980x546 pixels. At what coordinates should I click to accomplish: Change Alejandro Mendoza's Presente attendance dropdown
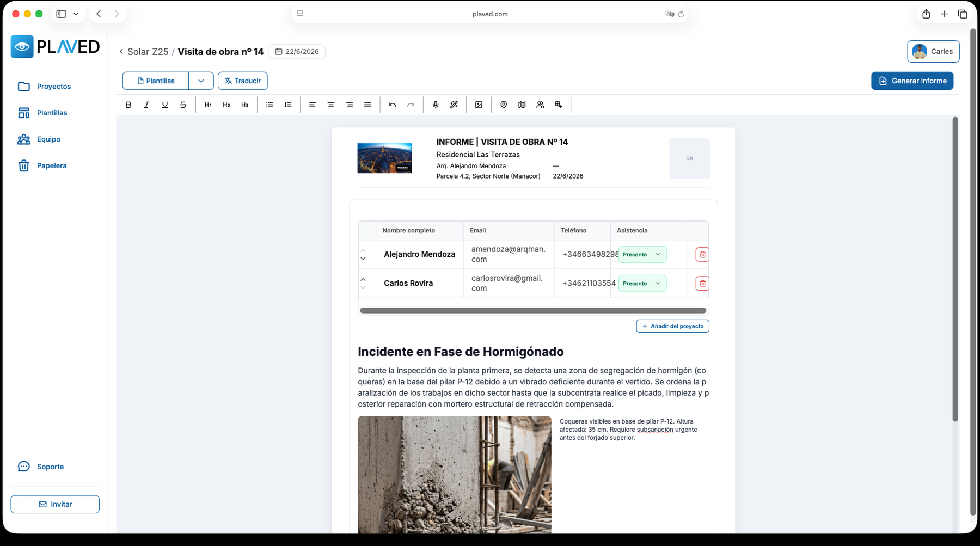click(x=642, y=254)
